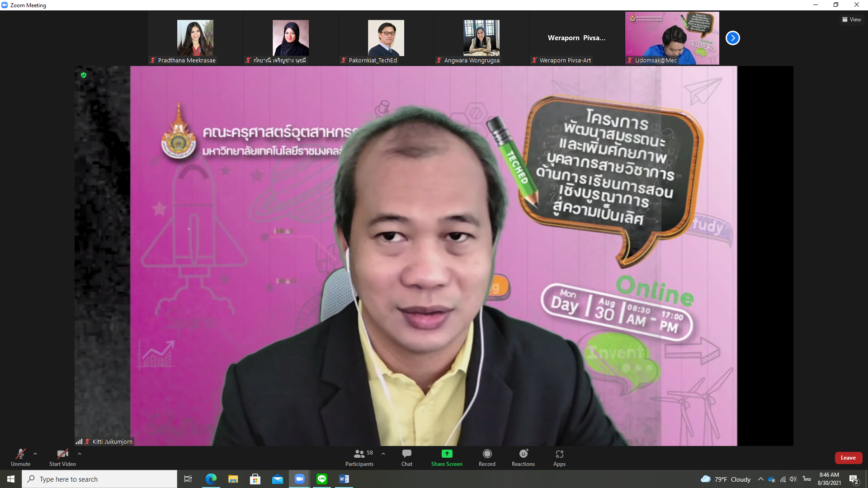Open the Windows Start menu

11,479
